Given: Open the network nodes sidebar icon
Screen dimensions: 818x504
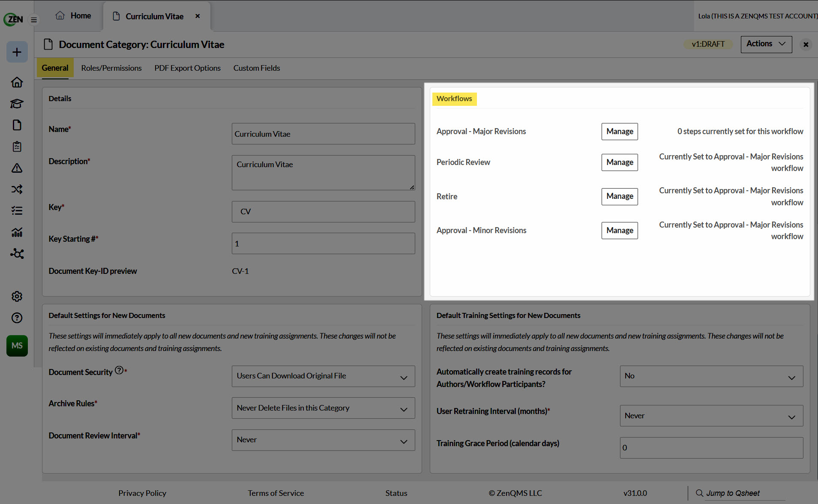Looking at the screenshot, I should (x=17, y=254).
